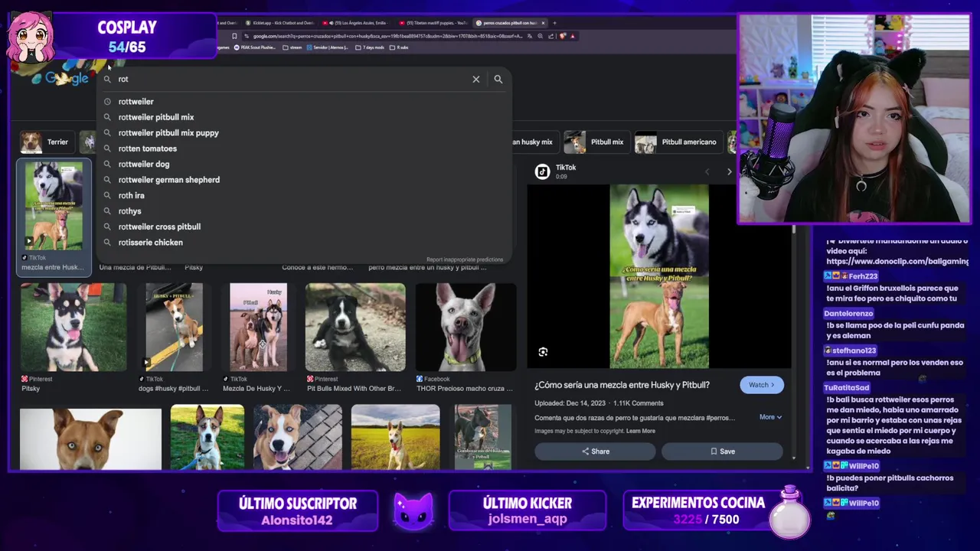Select suggestion 'rottweiler cross pitbull'

click(x=159, y=227)
